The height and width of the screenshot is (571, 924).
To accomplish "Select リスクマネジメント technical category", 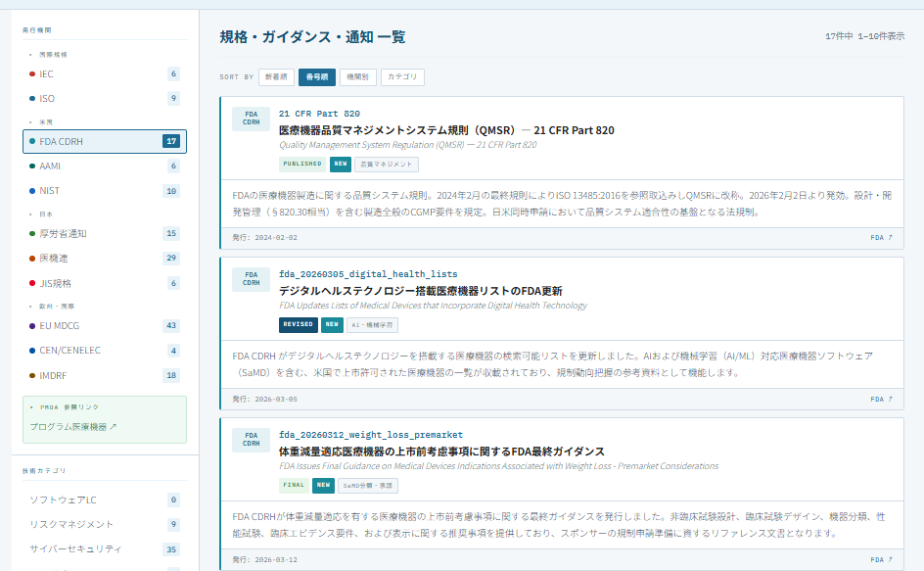I will pyautogui.click(x=105, y=524).
